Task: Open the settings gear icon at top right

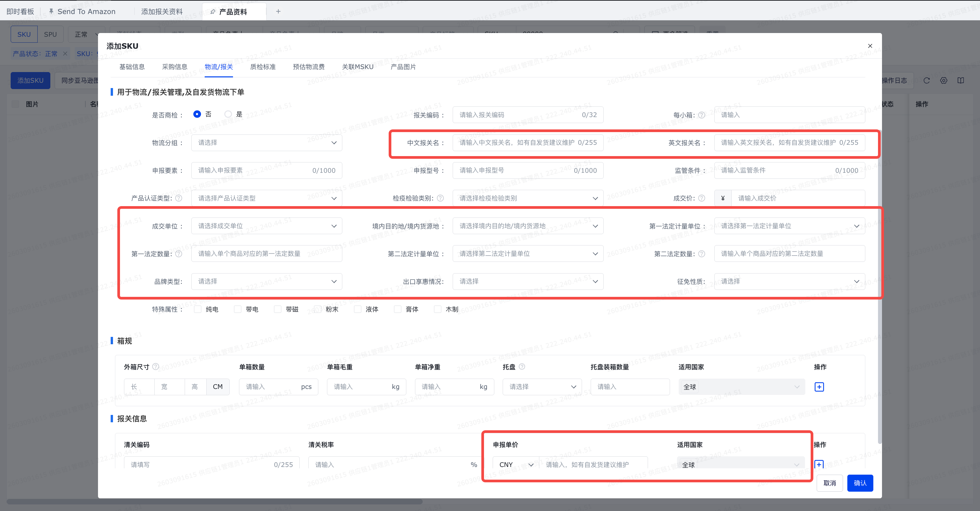Action: pos(943,80)
